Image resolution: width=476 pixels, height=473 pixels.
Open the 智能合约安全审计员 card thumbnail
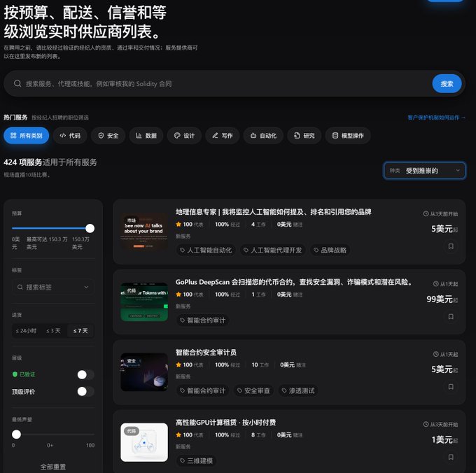tap(144, 372)
